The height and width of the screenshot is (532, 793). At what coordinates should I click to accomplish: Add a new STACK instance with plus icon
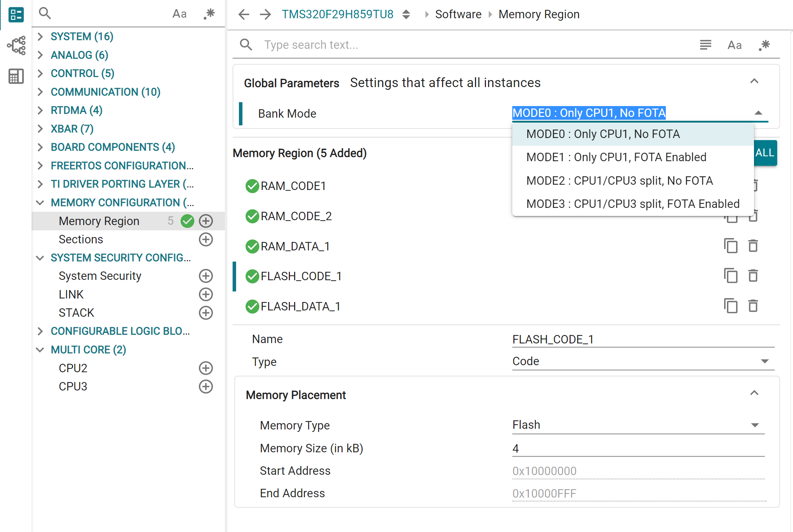(x=206, y=313)
